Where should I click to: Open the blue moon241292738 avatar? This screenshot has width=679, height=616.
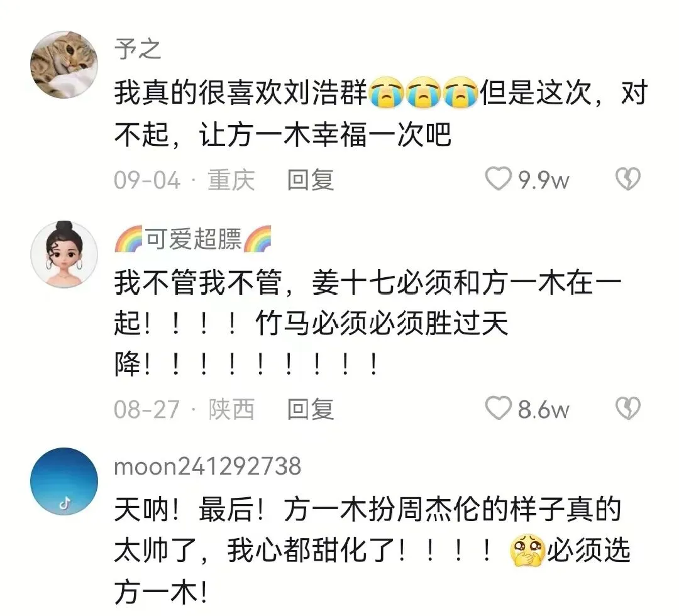(64, 481)
